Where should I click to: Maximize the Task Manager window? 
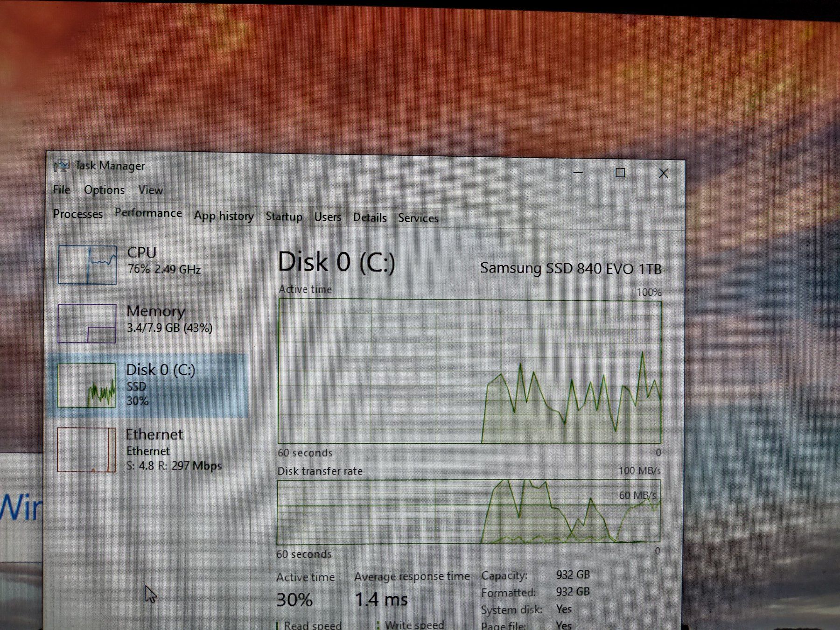click(620, 173)
